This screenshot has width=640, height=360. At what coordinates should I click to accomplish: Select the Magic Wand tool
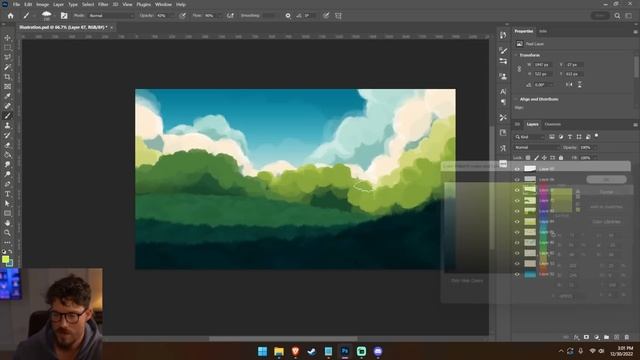(x=7, y=67)
